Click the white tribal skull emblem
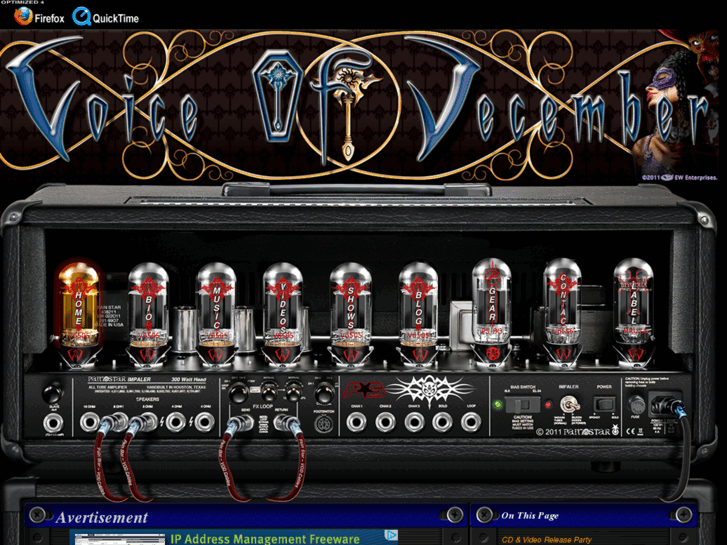Viewport: 727px width, 545px height. pos(431,389)
